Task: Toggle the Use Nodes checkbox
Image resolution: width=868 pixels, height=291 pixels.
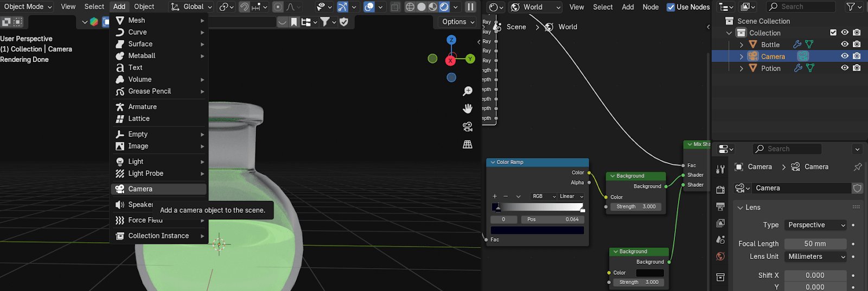Action: (x=671, y=7)
